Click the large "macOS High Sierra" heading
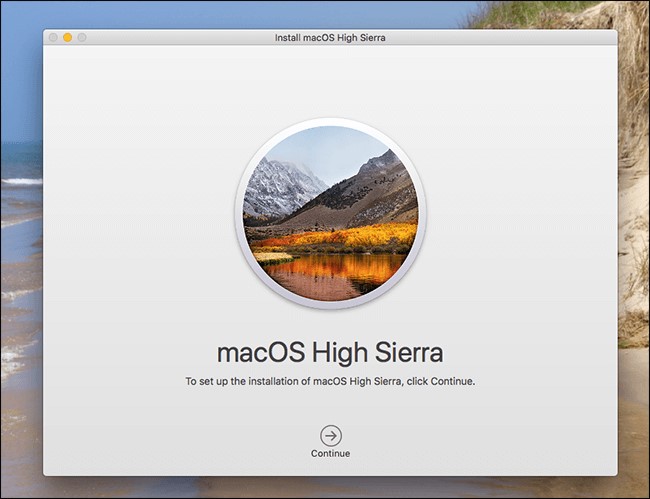This screenshot has width=650, height=499. 330,353
